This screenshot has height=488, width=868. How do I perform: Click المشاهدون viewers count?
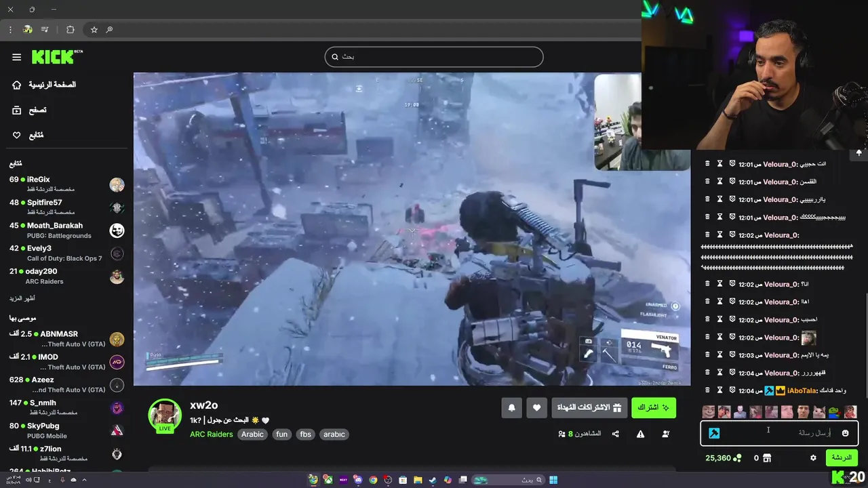pyautogui.click(x=579, y=434)
